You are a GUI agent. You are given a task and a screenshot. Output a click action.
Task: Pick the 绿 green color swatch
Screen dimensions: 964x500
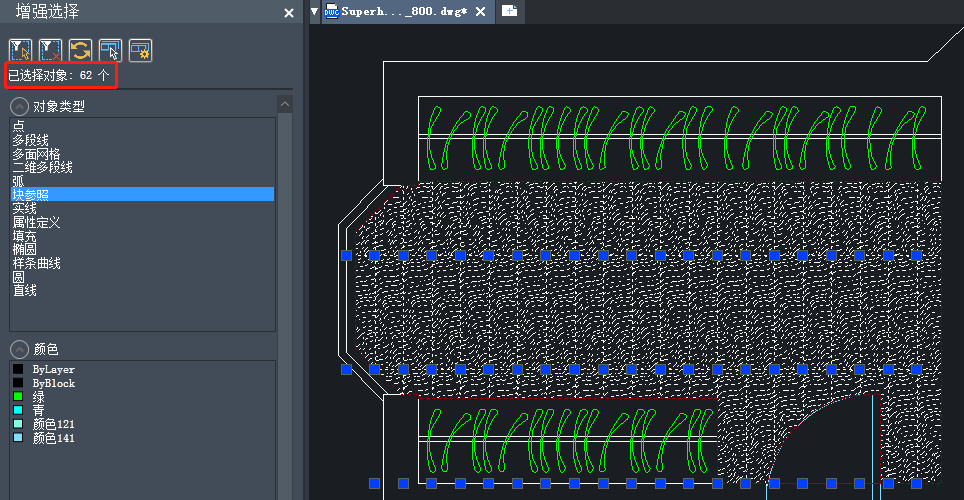pos(18,397)
